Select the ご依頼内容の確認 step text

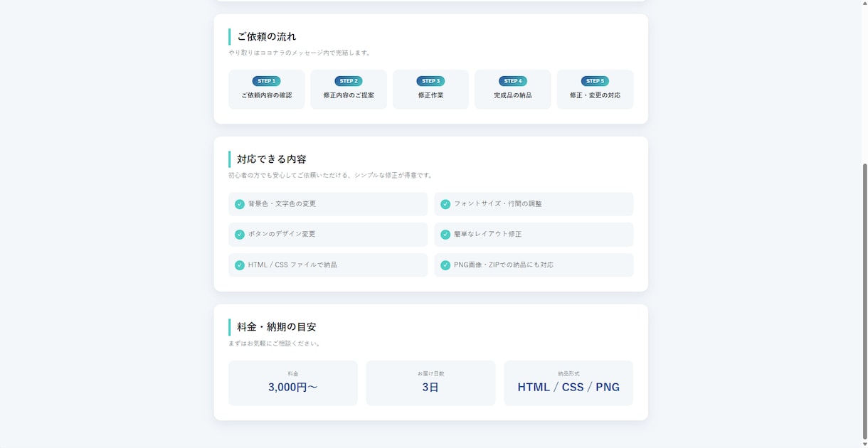tap(266, 95)
